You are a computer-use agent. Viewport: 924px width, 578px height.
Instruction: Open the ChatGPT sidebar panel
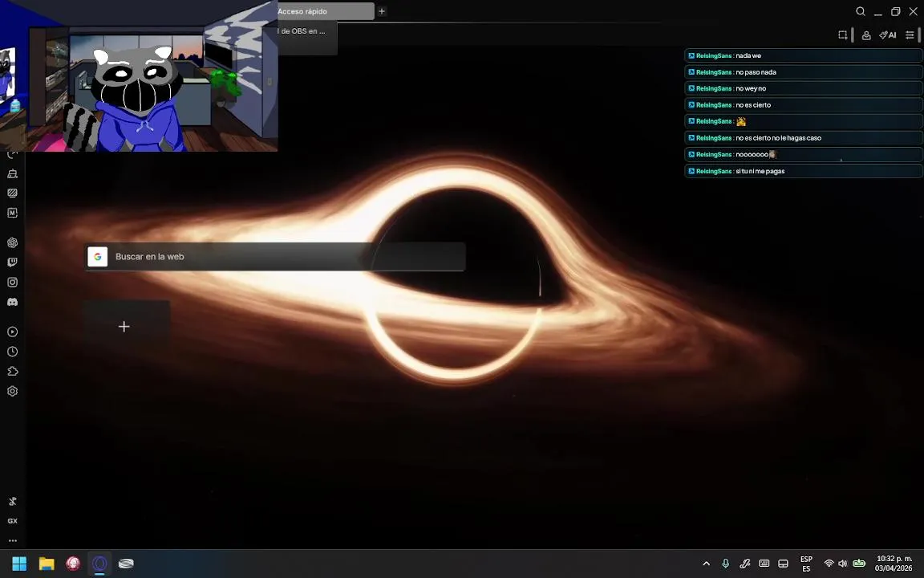[12, 242]
